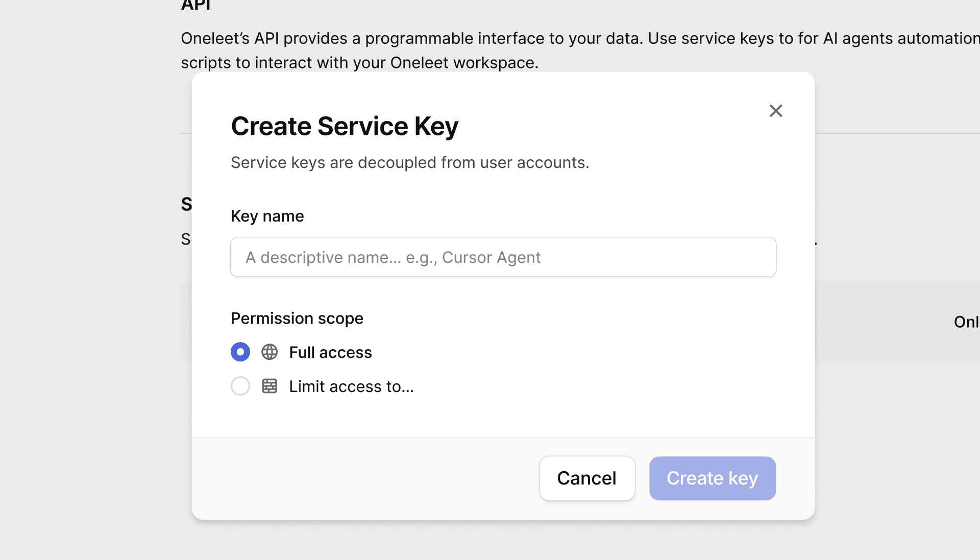Click the Permission scope section heading
The width and height of the screenshot is (980, 560).
297,318
